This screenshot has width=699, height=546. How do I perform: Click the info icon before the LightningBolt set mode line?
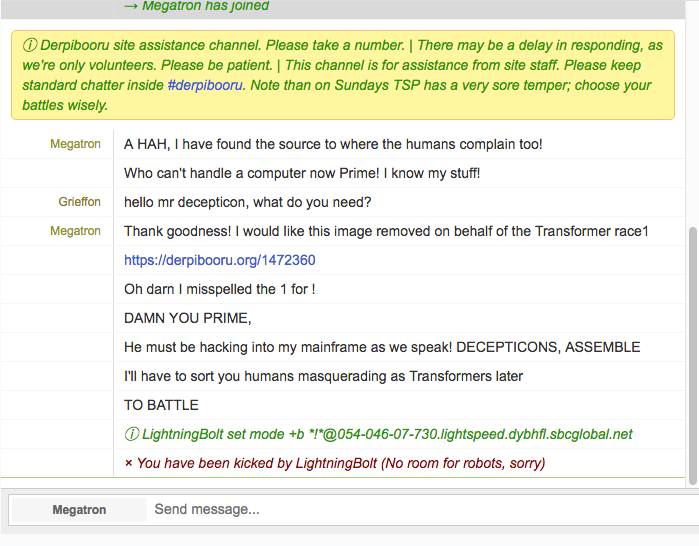(131, 435)
